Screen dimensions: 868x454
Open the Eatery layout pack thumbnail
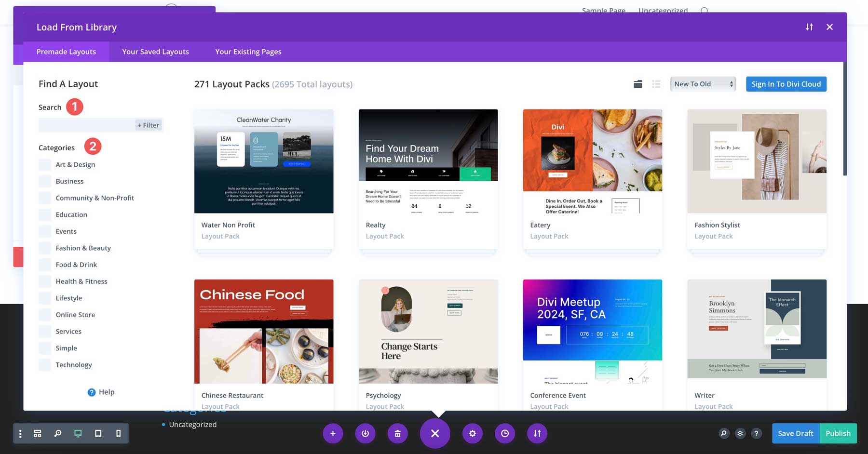pos(593,161)
